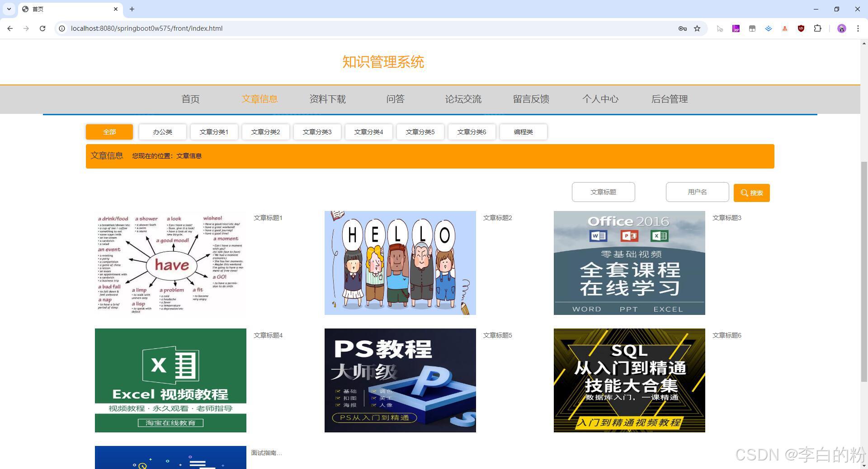Open the site information icon in address bar
Image resolution: width=868 pixels, height=469 pixels.
coord(62,28)
